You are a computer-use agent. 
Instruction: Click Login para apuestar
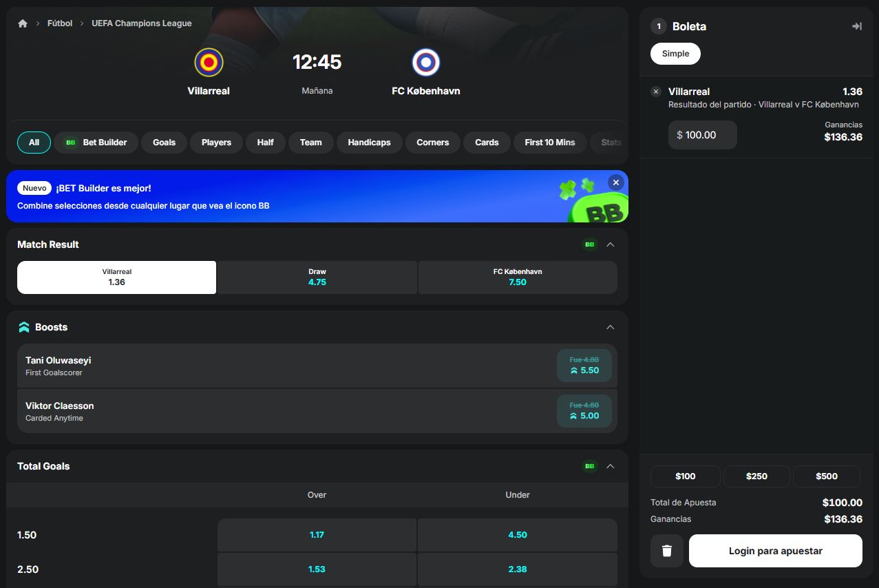tap(775, 550)
